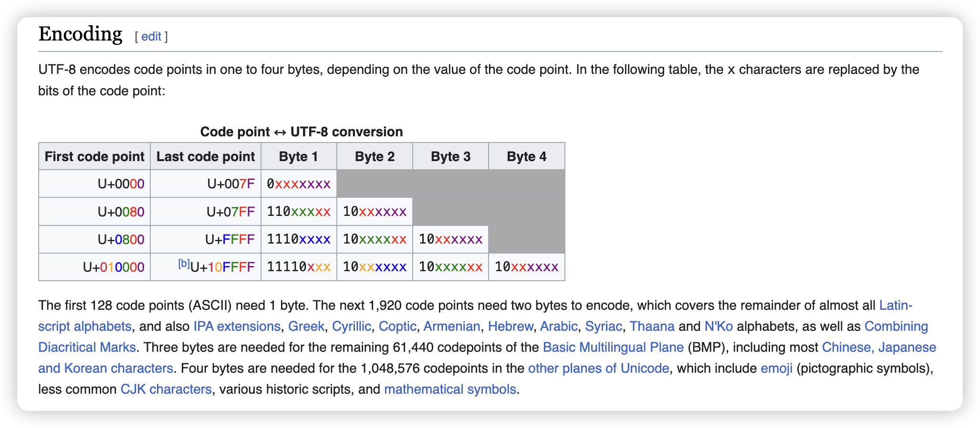
Task: Follow the Arabic link
Action: click(x=559, y=326)
